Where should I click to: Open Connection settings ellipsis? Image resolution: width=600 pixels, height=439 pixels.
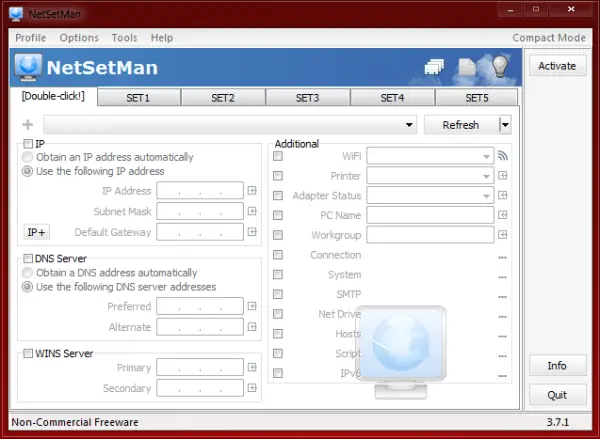(x=503, y=257)
